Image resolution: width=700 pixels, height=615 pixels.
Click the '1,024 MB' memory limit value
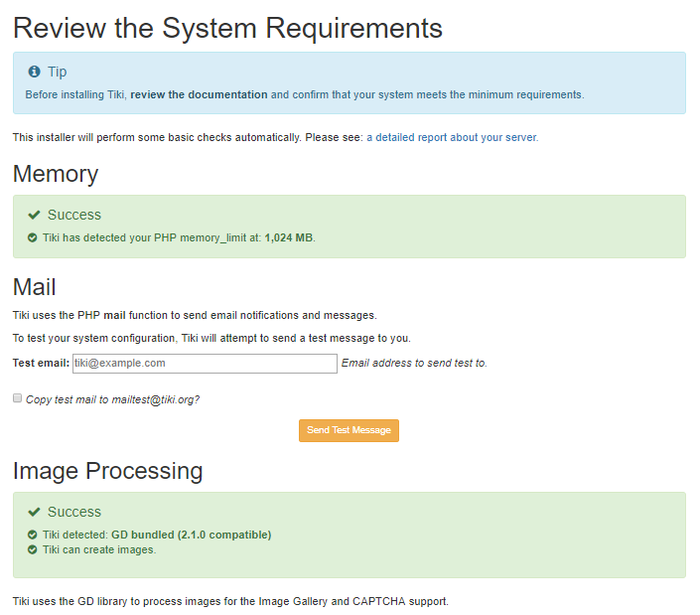click(x=288, y=238)
